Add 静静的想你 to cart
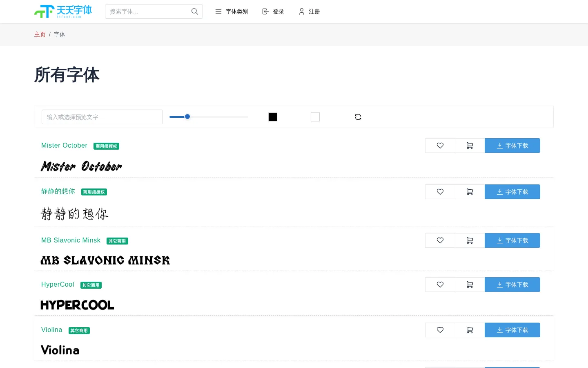The width and height of the screenshot is (588, 368). [x=470, y=192]
